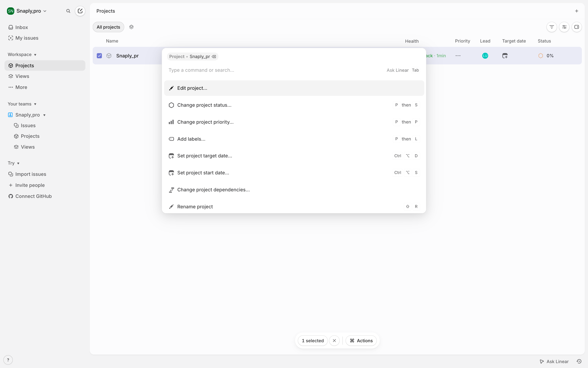Open the help question mark button

pyautogui.click(x=8, y=360)
